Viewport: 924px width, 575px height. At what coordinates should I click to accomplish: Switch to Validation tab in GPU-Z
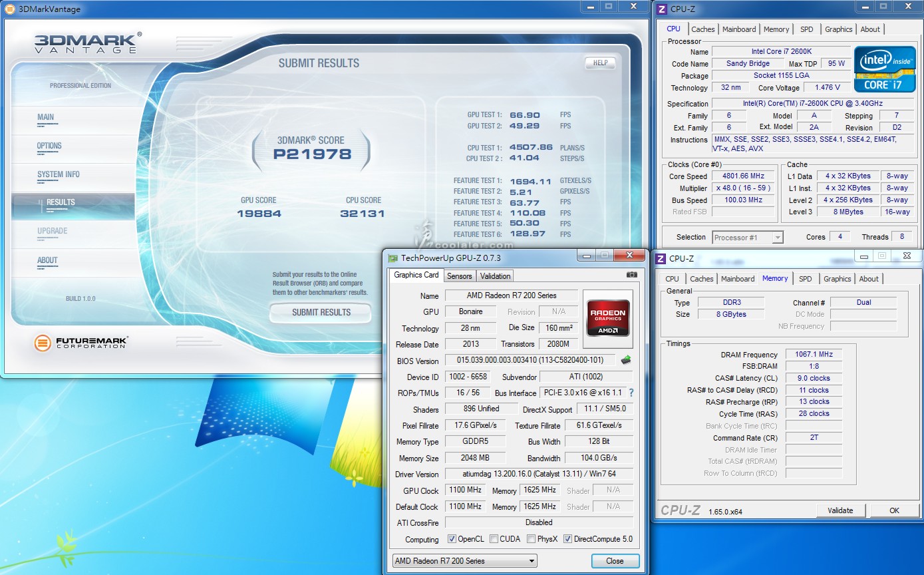(x=495, y=276)
